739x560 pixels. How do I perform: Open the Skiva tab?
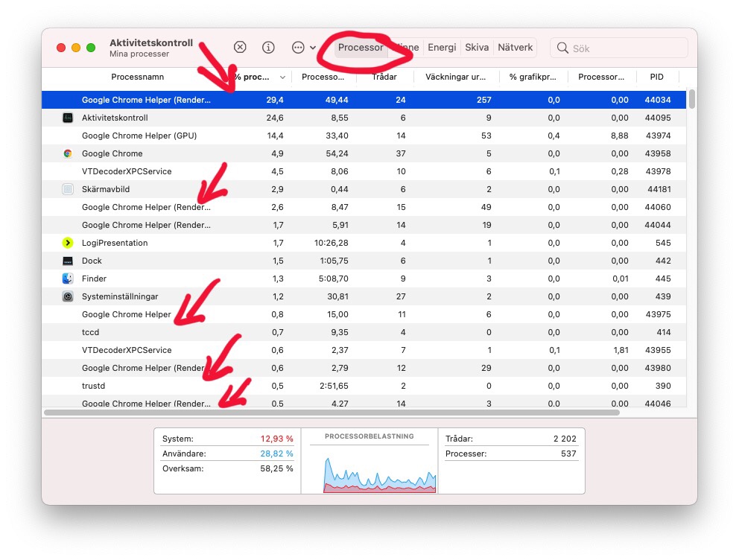(x=477, y=47)
